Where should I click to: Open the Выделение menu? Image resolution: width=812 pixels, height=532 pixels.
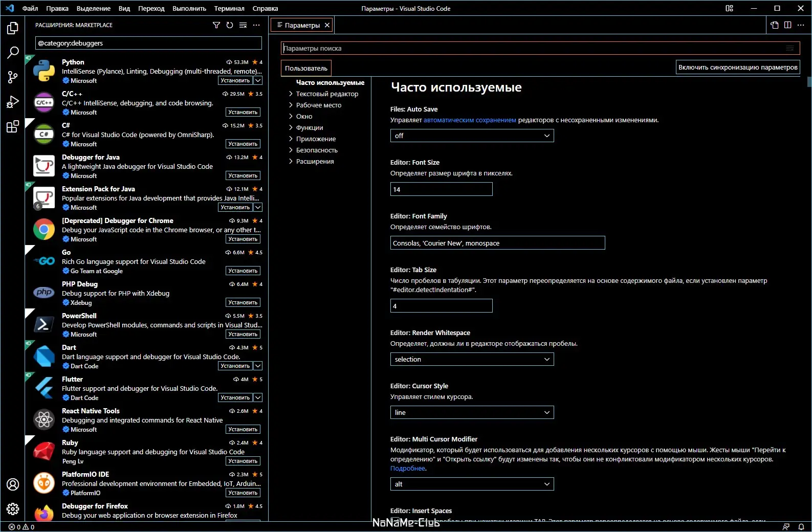(94, 8)
